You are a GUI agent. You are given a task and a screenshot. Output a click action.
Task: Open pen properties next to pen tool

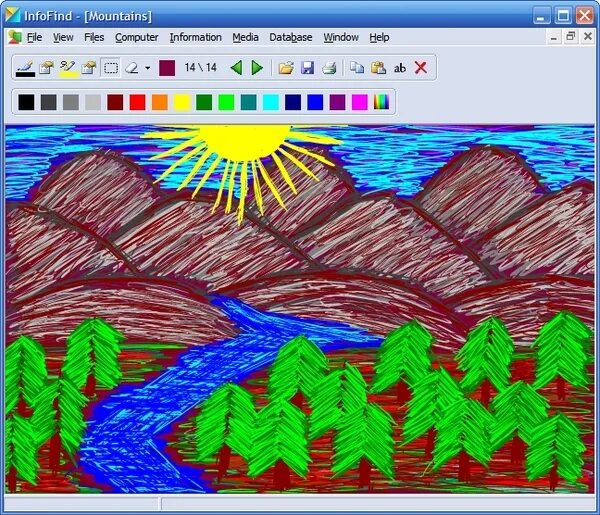pos(47,68)
